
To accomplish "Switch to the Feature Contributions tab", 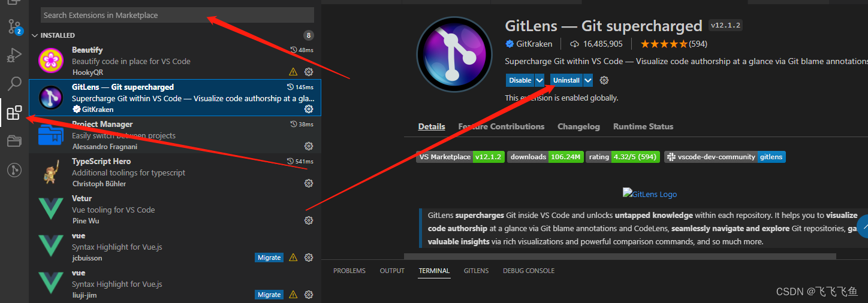I will [501, 126].
